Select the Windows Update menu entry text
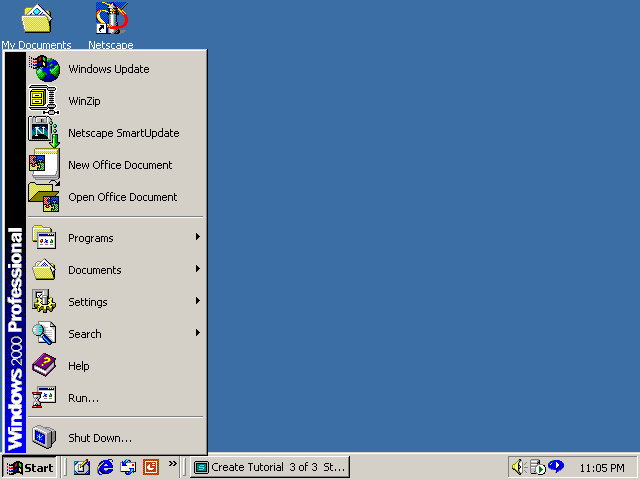This screenshot has height=480, width=640. pos(109,69)
